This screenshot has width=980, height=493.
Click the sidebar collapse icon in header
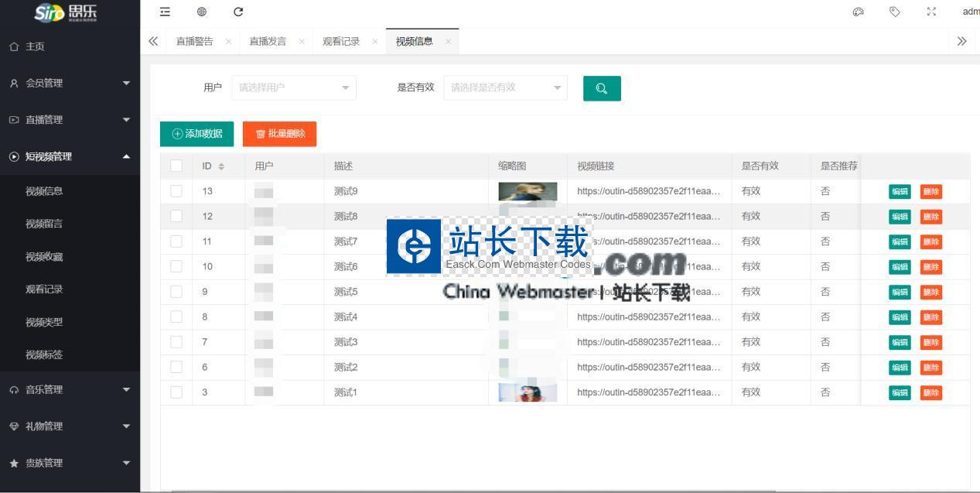(165, 12)
